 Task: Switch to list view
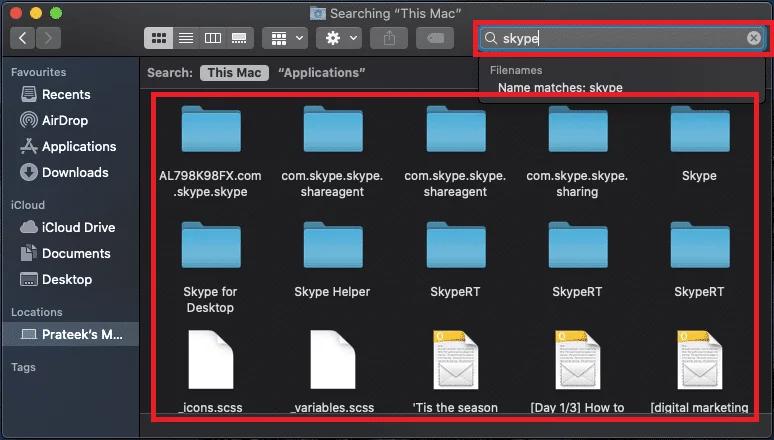(x=186, y=38)
